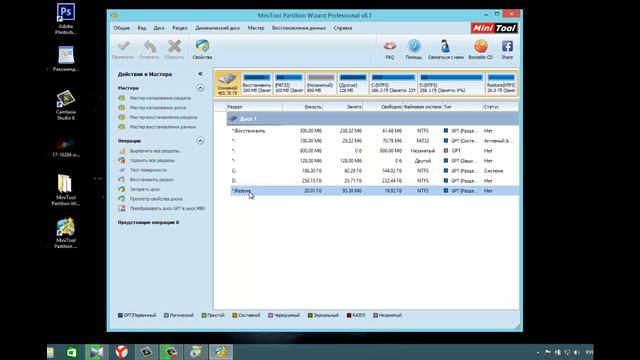Click the Apply checkmark toolbar icon
The height and width of the screenshot is (360, 640).
123,47
